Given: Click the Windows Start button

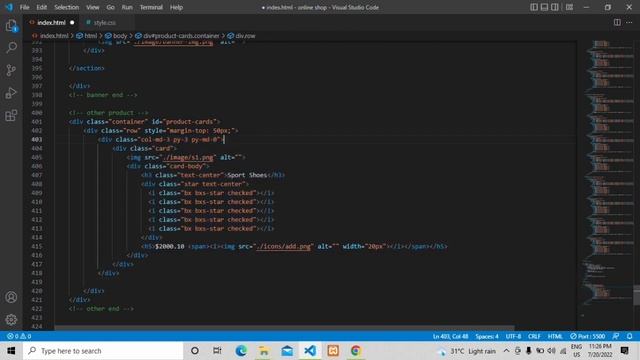Looking at the screenshot, I should (x=11, y=351).
